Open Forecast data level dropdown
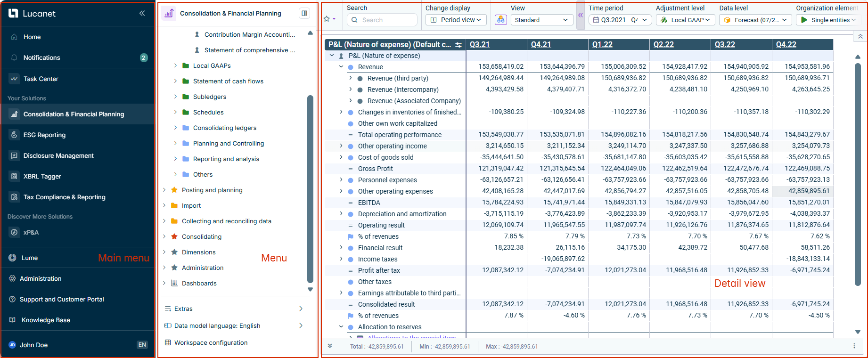Screen dimensions: 868x358 coord(755,20)
